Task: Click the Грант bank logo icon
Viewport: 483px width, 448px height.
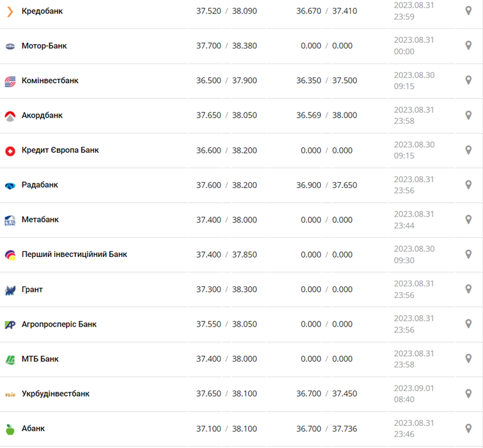Action: coord(10,290)
